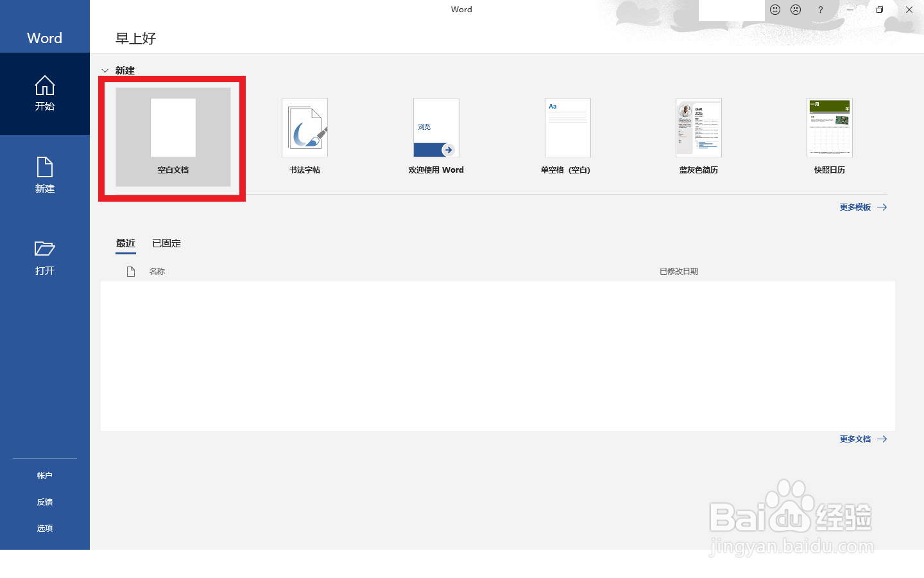Open 帐户 account settings
Screen dimensions: 924x578
pyautogui.click(x=45, y=476)
